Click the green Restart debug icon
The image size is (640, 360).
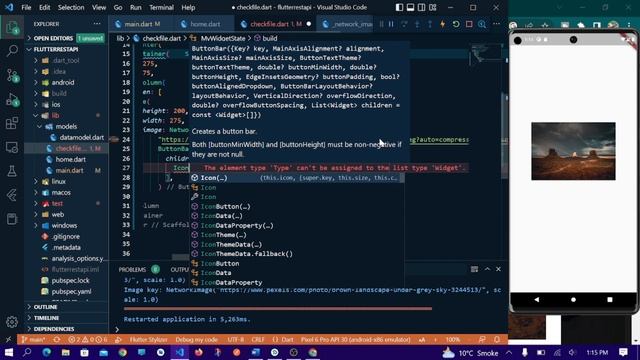click(456, 24)
